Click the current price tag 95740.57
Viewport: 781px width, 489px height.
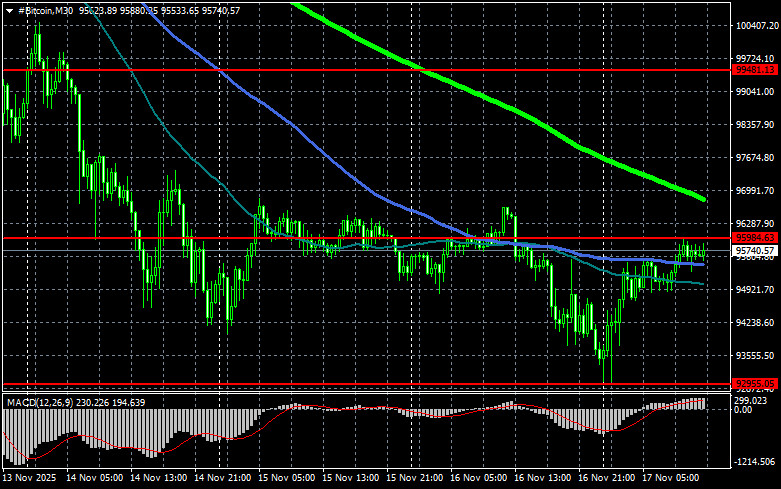(x=755, y=250)
